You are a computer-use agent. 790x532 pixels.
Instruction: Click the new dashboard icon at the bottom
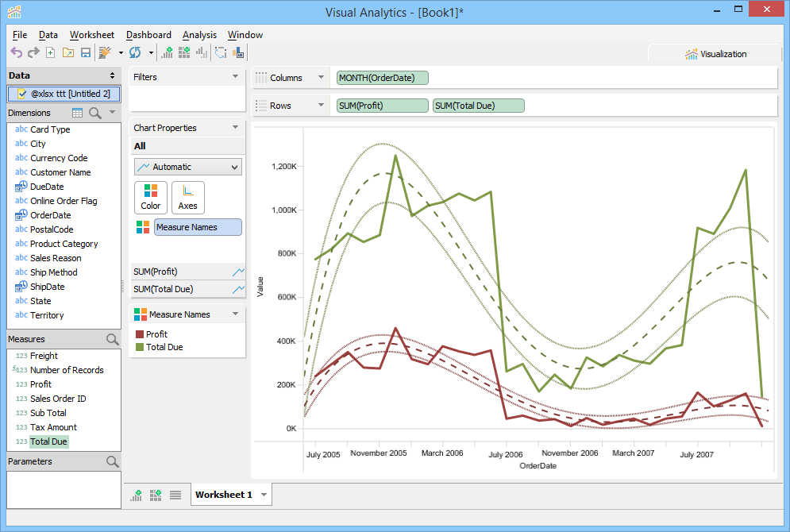[x=156, y=495]
